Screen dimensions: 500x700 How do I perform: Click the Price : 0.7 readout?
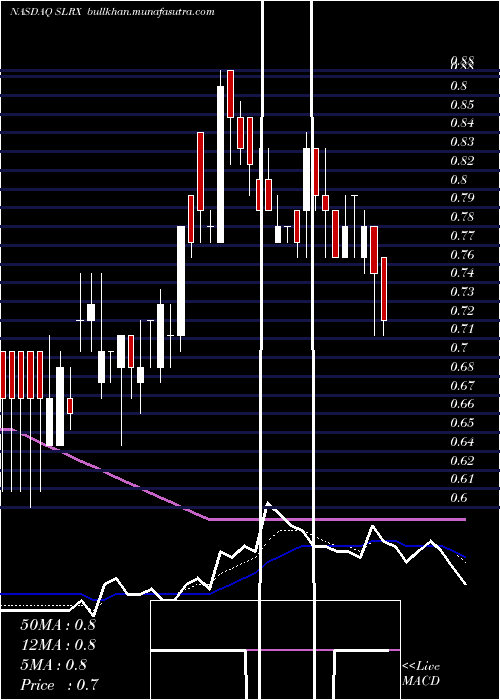(x=59, y=685)
